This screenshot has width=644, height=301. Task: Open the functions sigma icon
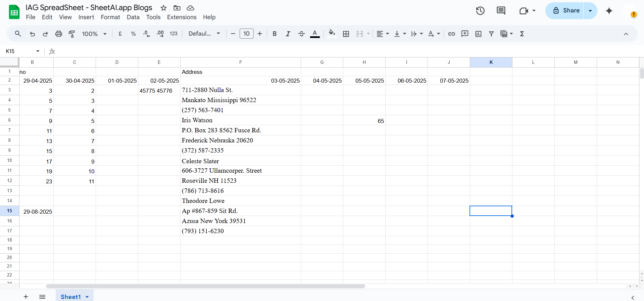click(522, 34)
